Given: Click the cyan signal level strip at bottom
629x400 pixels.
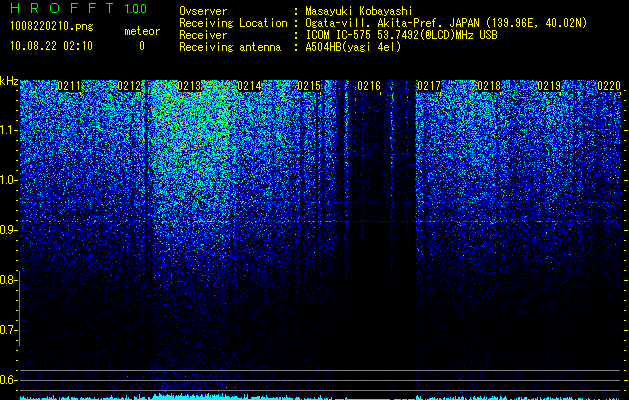Looking at the screenshot, I should click(x=321, y=397).
